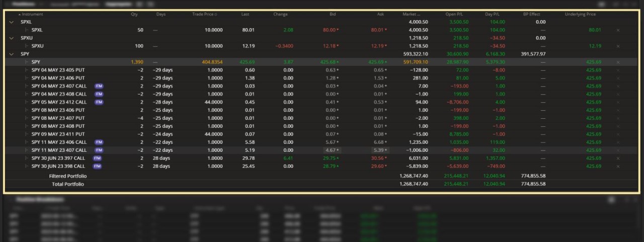The height and width of the screenshot is (242, 644).
Task: Sort by the BP Effect column header
Action: coord(532,15)
